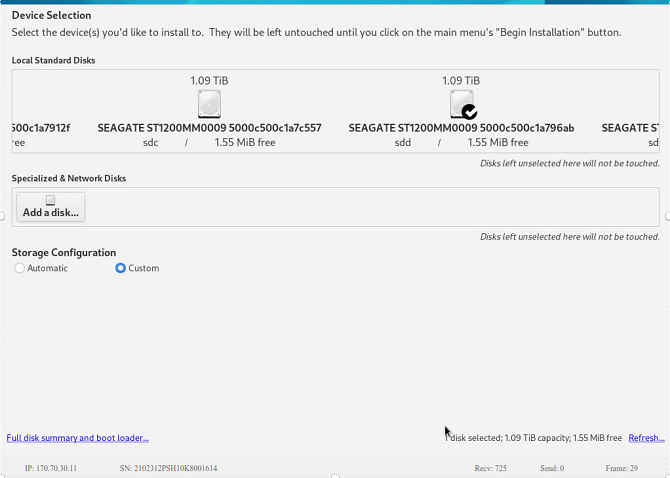Image resolution: width=670 pixels, height=478 pixels.
Task: Click the Frame: 29 indicator
Action: coord(621,468)
